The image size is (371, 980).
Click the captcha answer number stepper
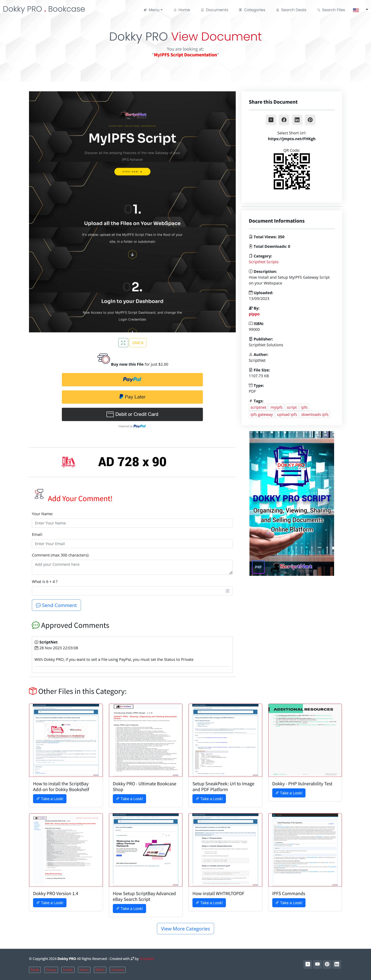pyautogui.click(x=227, y=591)
